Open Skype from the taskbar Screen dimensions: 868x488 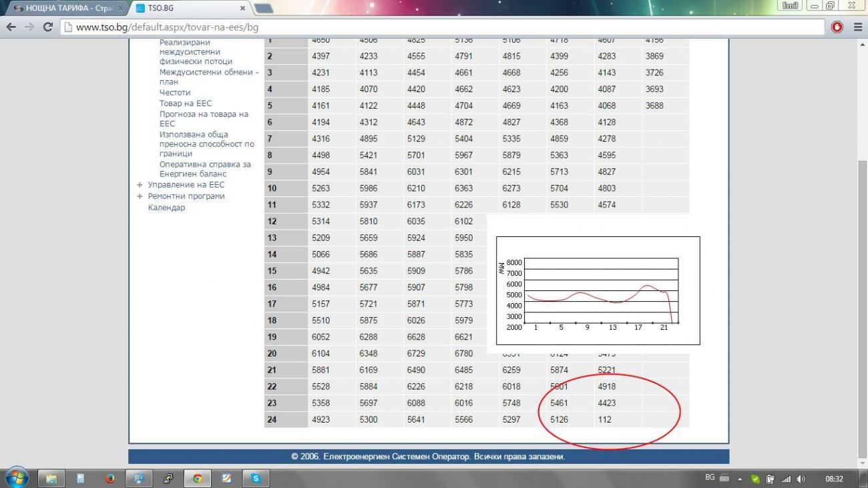click(256, 478)
